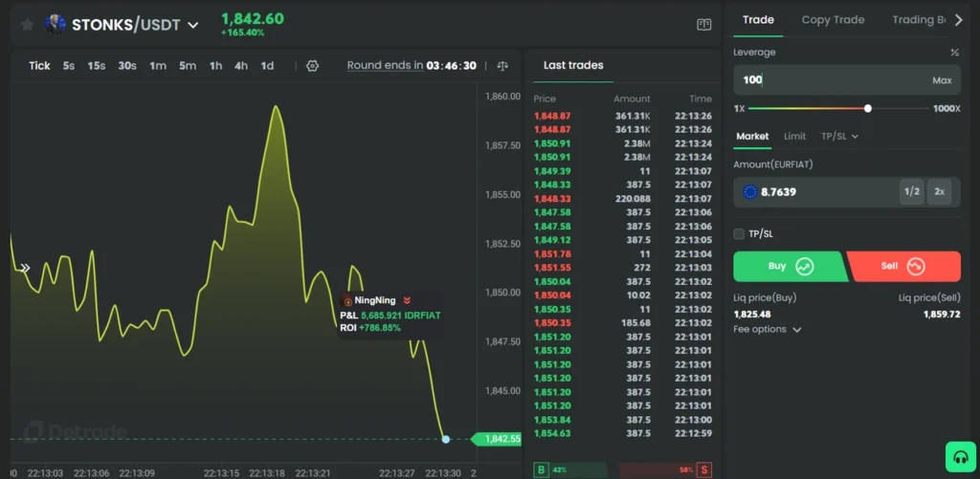980x479 pixels.
Task: Tick the TP/SL checkbox
Action: point(739,234)
